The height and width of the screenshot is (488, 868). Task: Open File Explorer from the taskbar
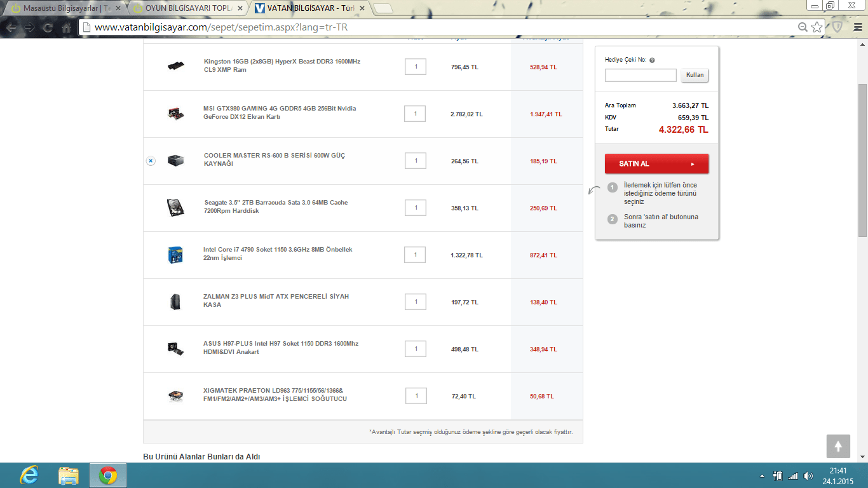click(x=68, y=475)
